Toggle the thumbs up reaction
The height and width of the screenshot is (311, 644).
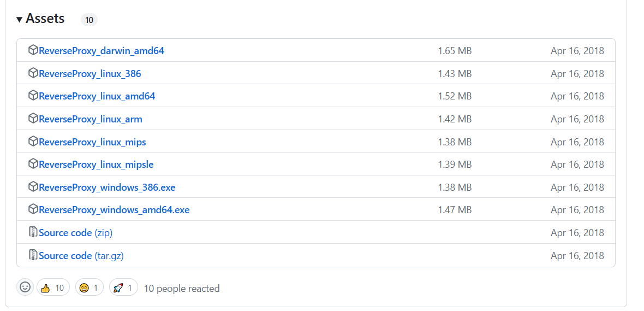[x=53, y=287]
